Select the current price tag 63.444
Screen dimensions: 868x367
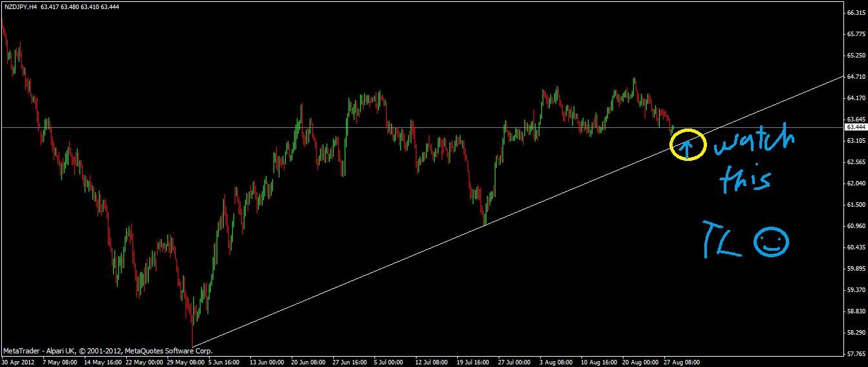click(856, 127)
